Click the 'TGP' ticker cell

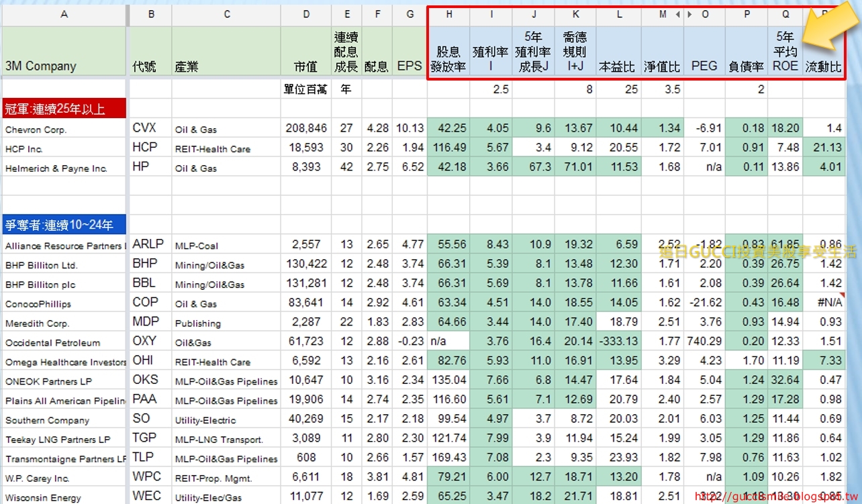pyautogui.click(x=150, y=438)
